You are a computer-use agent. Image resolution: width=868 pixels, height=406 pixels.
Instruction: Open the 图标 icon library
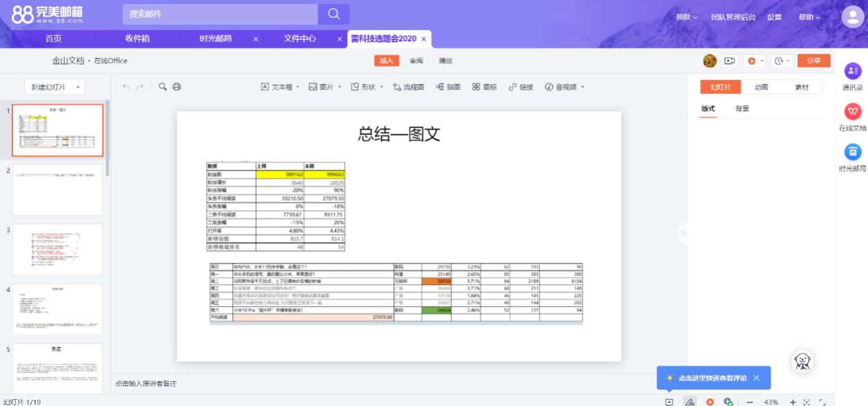[x=484, y=87]
